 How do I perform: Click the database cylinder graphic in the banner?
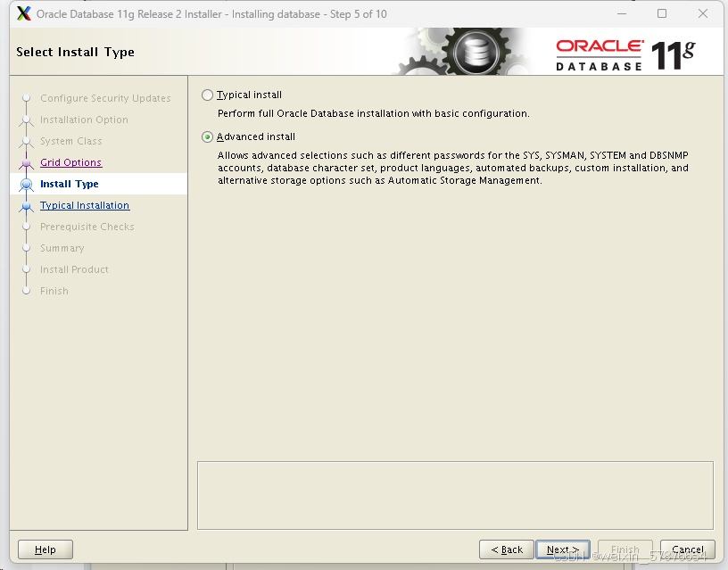476,51
